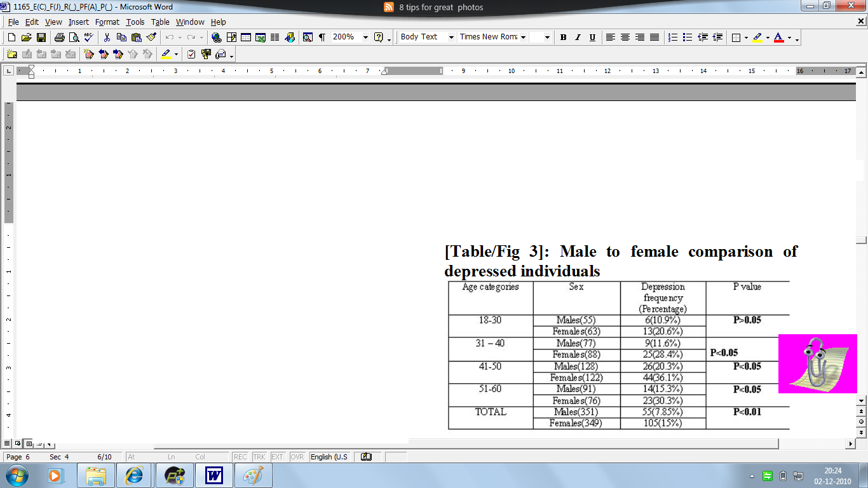Open Print Preview from the toolbar
The image size is (868, 488).
pyautogui.click(x=74, y=37)
